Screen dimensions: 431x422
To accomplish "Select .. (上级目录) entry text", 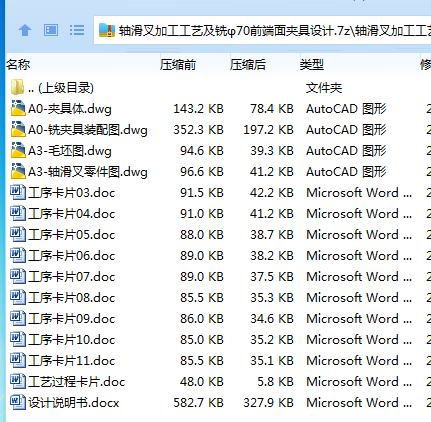I will (61, 88).
